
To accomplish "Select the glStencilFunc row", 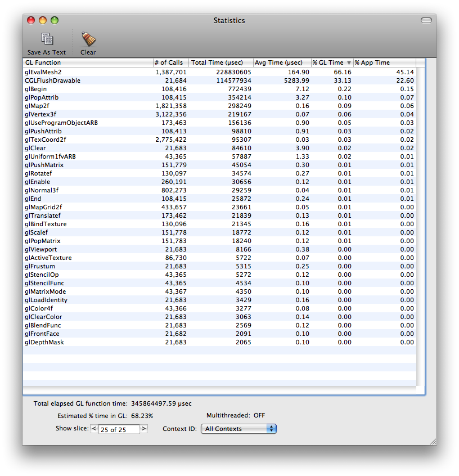I will (219, 283).
